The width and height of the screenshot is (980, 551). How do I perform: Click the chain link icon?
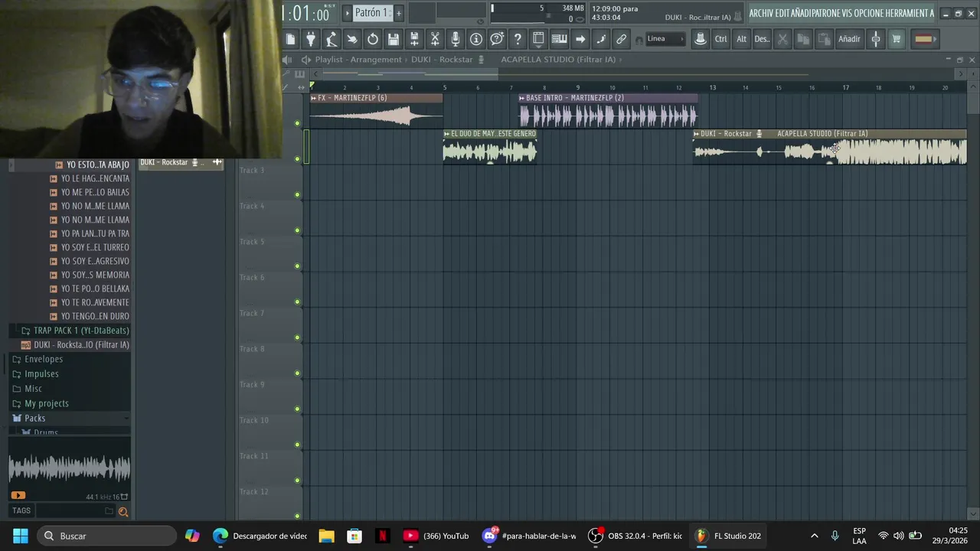(622, 39)
